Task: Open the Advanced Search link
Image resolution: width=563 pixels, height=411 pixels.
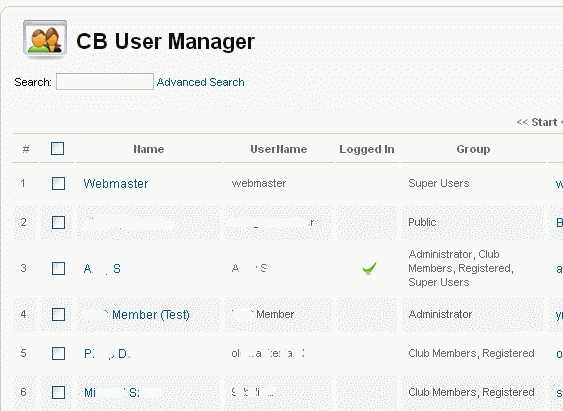Action: click(200, 82)
